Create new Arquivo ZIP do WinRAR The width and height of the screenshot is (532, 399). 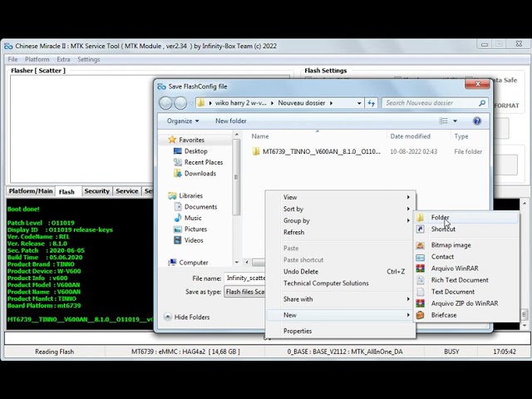tap(466, 303)
